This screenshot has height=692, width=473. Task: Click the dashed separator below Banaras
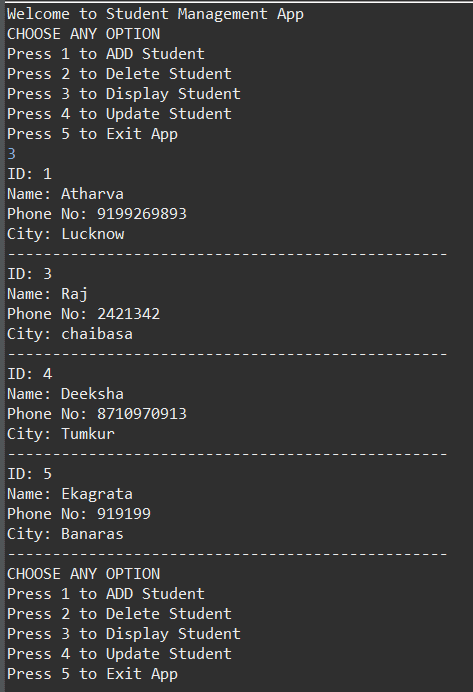[x=228, y=553]
